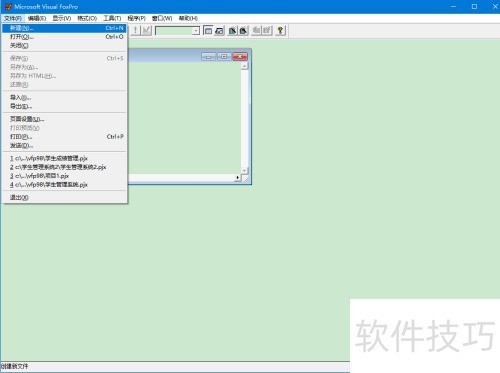Click the Run (!) toolbar button

pyautogui.click(x=135, y=31)
